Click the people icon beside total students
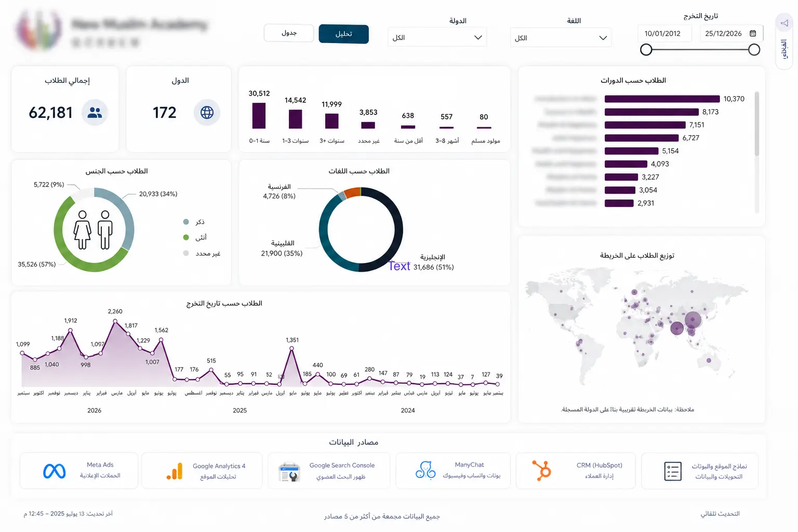The width and height of the screenshot is (798, 532). click(95, 112)
